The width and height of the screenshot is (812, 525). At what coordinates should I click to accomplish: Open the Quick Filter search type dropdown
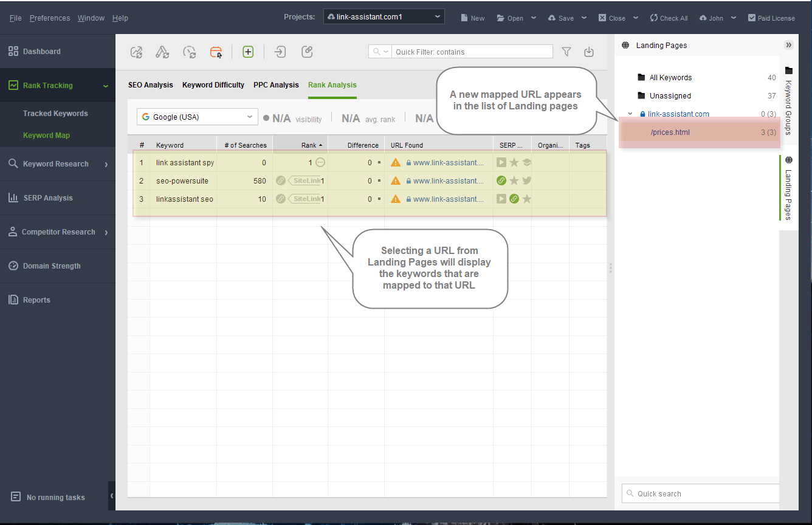click(380, 52)
